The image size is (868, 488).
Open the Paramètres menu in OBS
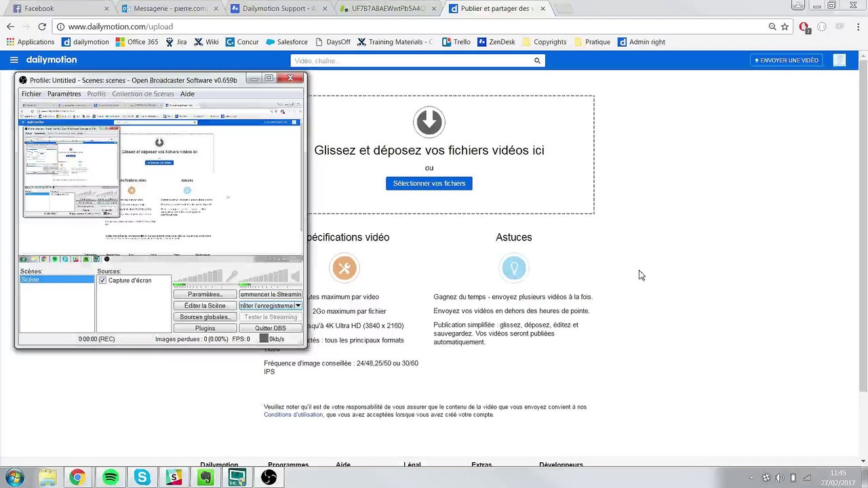64,94
